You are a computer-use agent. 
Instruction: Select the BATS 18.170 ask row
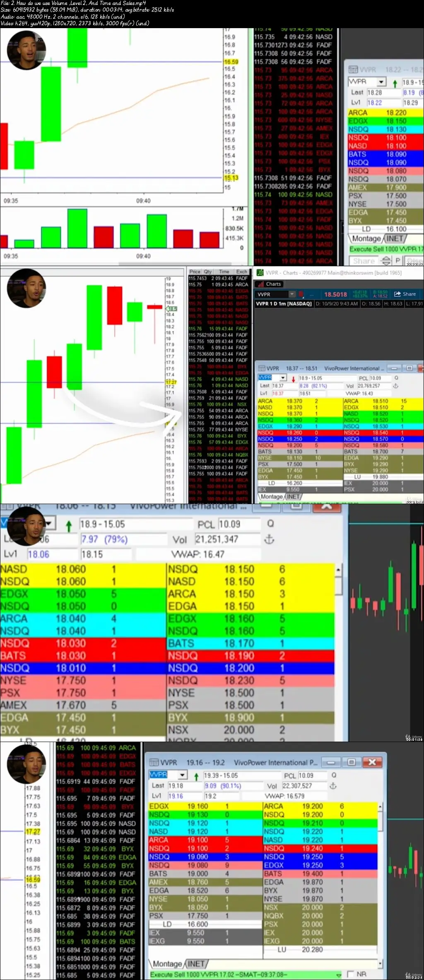pos(251,643)
